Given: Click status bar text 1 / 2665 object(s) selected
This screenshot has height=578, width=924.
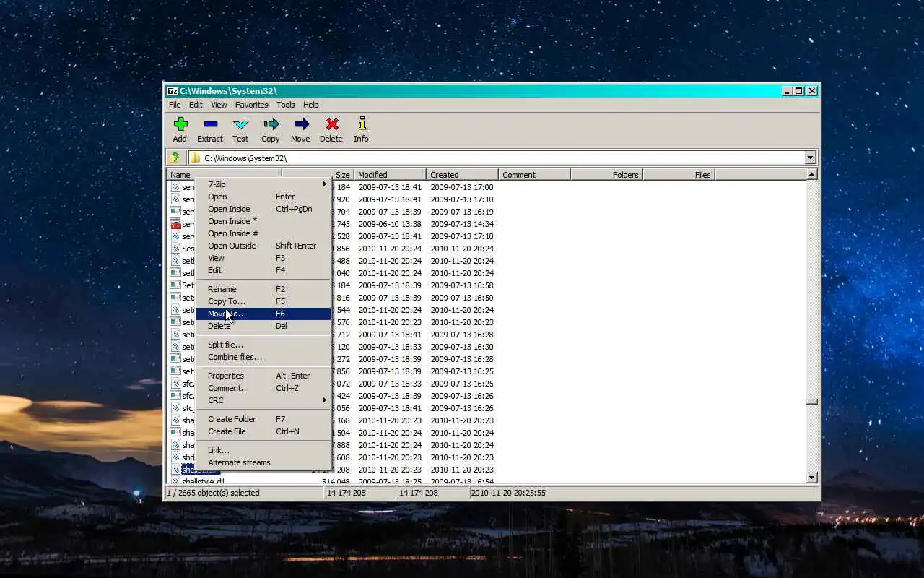Looking at the screenshot, I should tap(213, 493).
